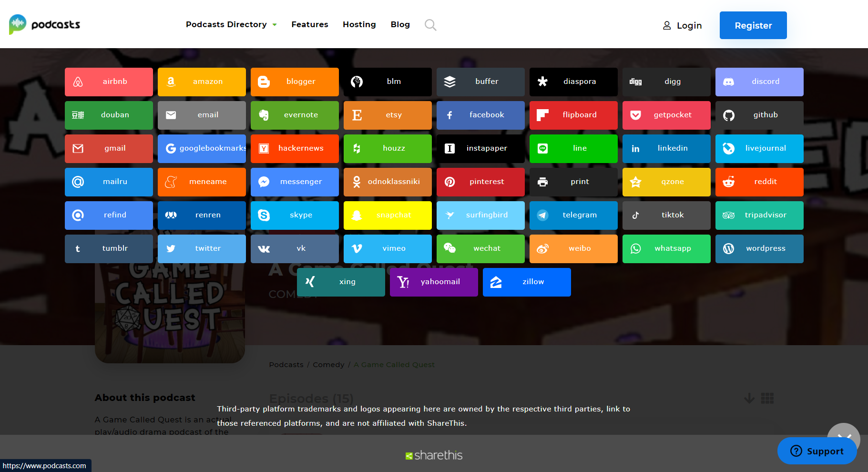Click the email envelope icon
868x472 pixels.
click(171, 115)
